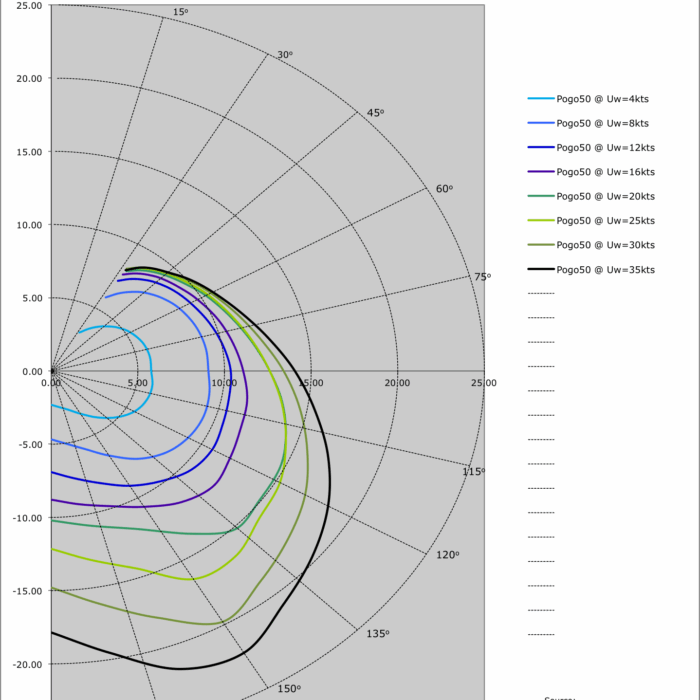Click the 25.00 label on horizontal axis

click(x=484, y=383)
